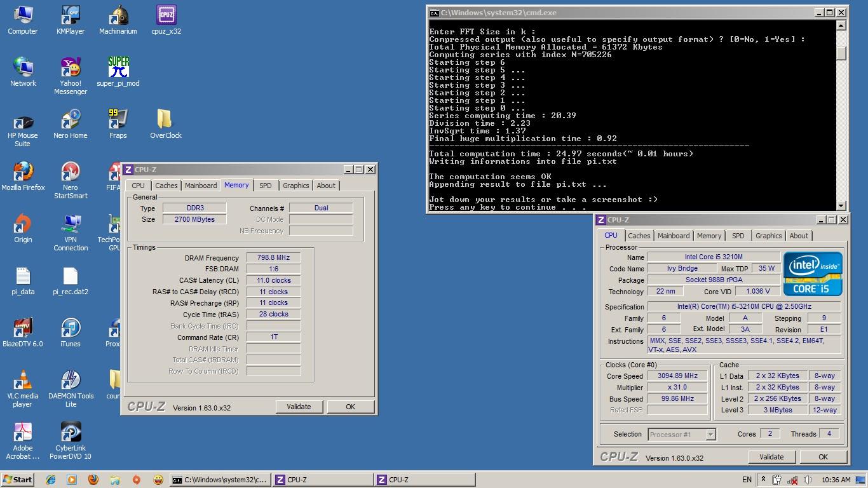Open the OverClock folder

(166, 124)
